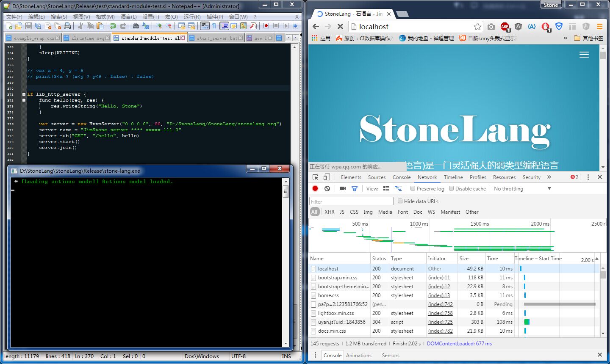Enable the Preserve log checkbox
The width and height of the screenshot is (610, 364).
(x=413, y=188)
